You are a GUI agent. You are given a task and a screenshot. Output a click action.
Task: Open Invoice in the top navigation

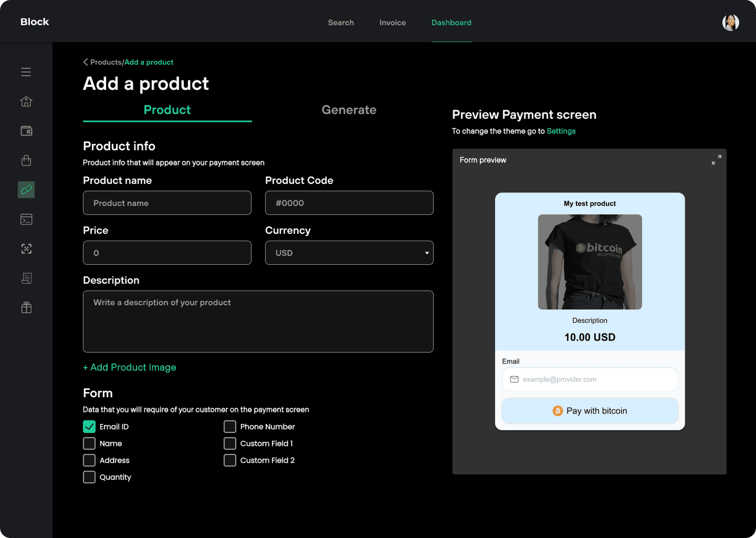tap(393, 23)
